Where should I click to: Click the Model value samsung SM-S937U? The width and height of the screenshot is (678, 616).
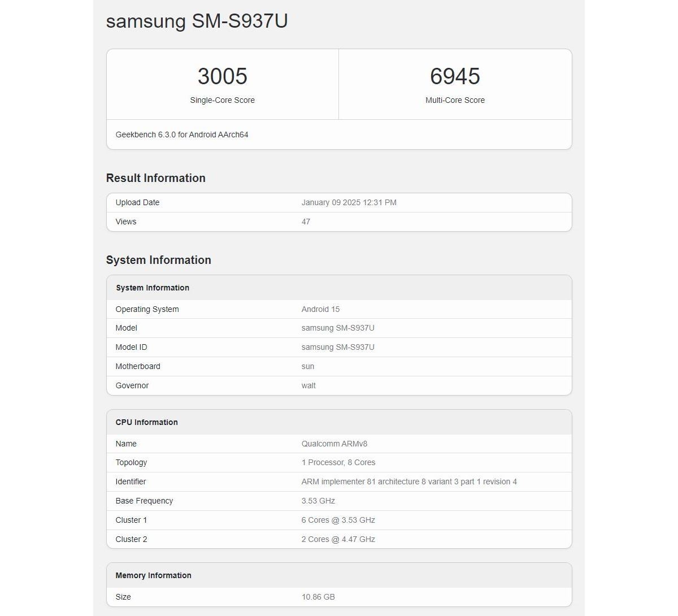pos(337,328)
